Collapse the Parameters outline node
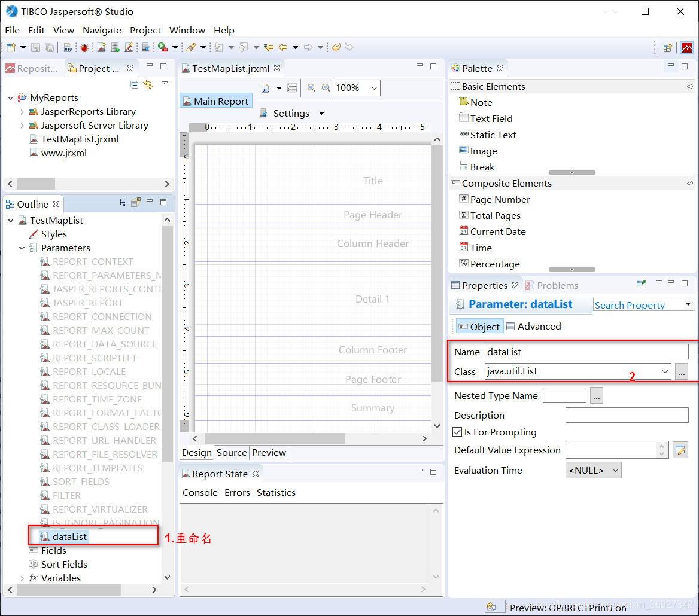The image size is (699, 616). coord(22,248)
